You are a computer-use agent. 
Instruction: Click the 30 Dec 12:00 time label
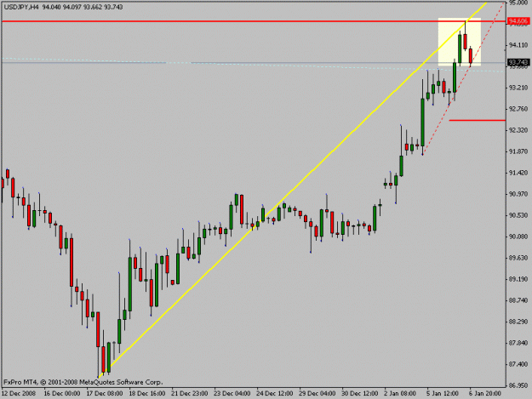pyautogui.click(x=360, y=393)
